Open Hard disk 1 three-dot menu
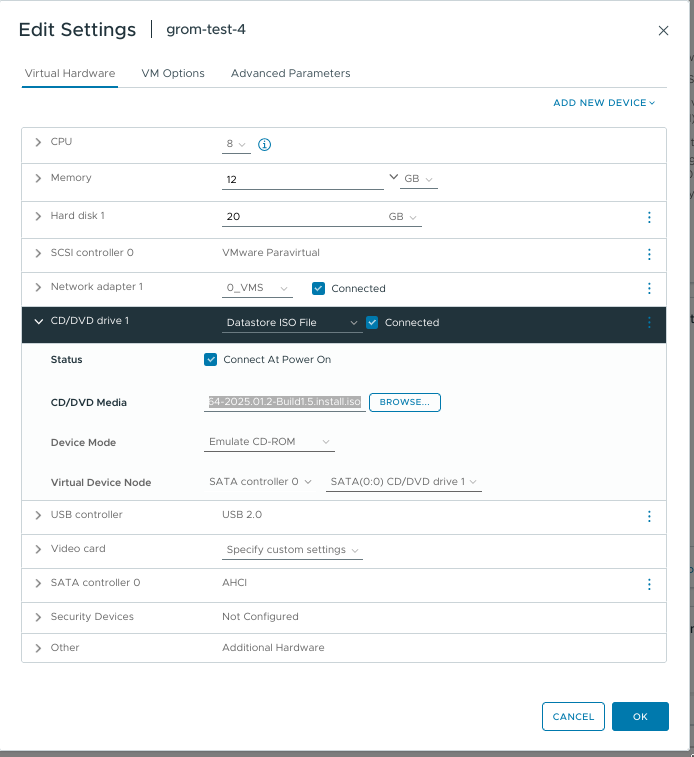The image size is (694, 757). 649,217
